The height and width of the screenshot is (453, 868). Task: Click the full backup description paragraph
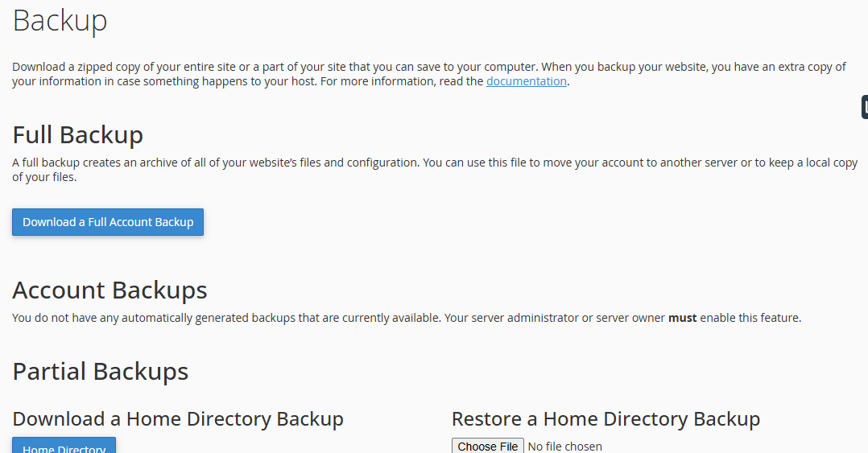tap(435, 170)
